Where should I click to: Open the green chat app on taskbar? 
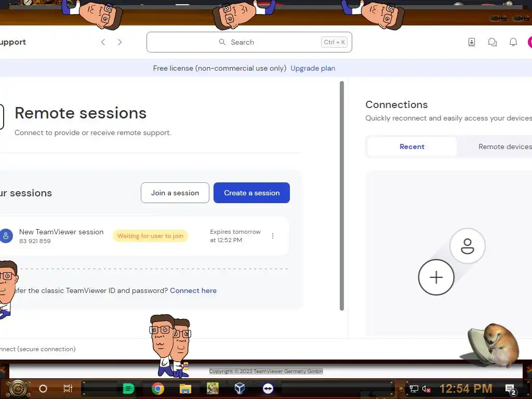[x=129, y=389]
